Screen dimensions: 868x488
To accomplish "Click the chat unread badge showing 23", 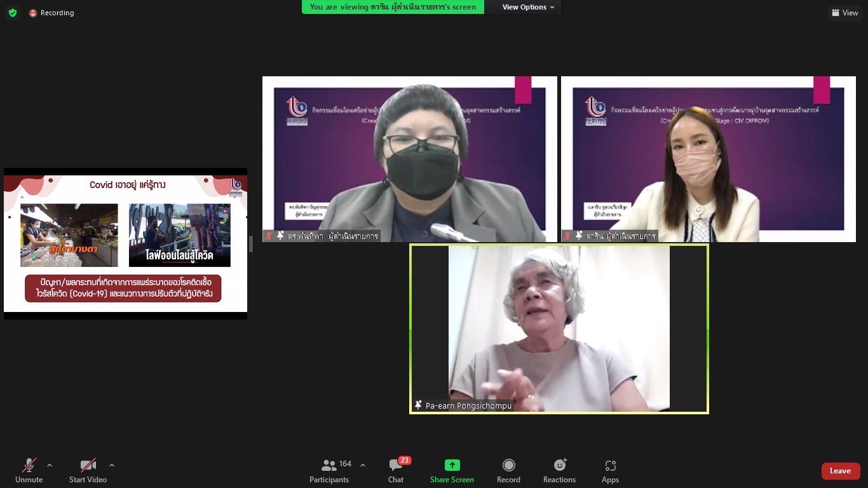I will click(404, 460).
